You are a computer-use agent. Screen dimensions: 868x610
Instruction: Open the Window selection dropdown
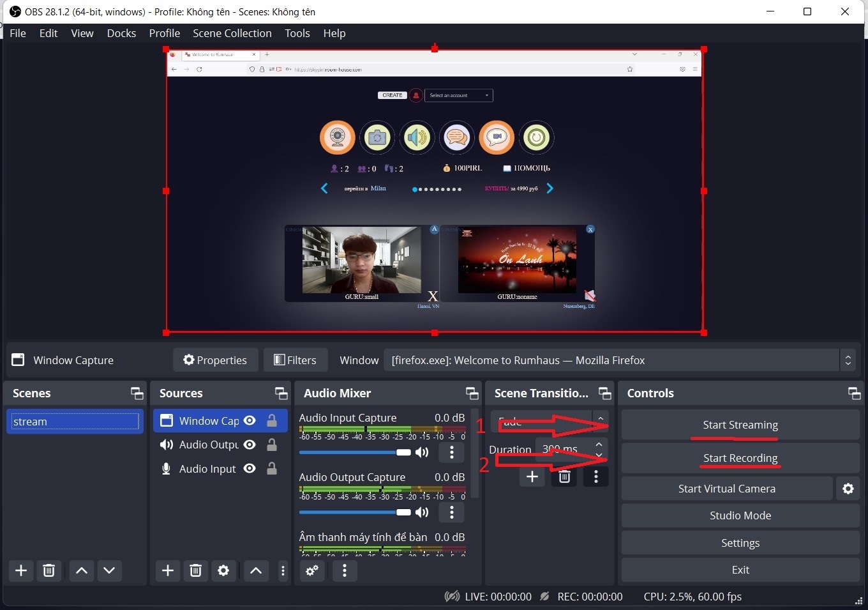pos(848,360)
